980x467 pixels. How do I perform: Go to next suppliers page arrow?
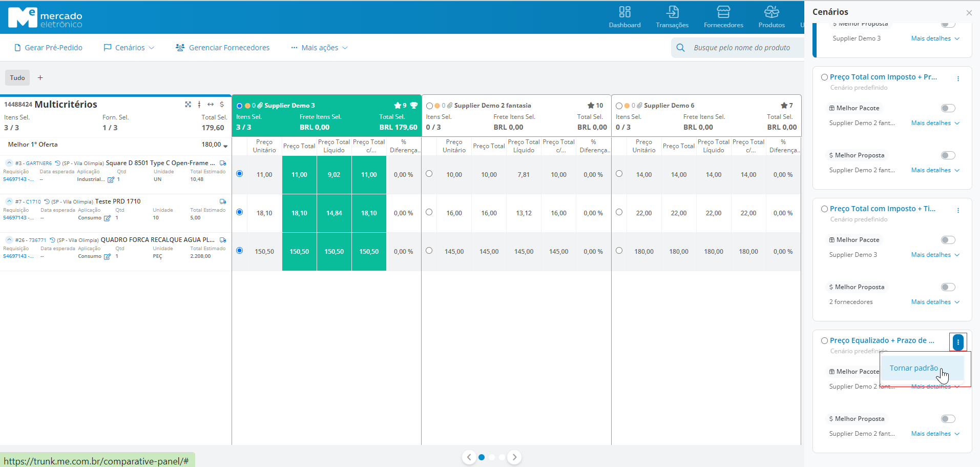tap(514, 457)
